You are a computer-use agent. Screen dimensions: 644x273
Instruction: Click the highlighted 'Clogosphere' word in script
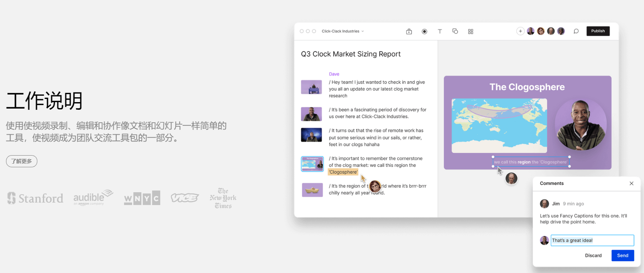pyautogui.click(x=343, y=172)
